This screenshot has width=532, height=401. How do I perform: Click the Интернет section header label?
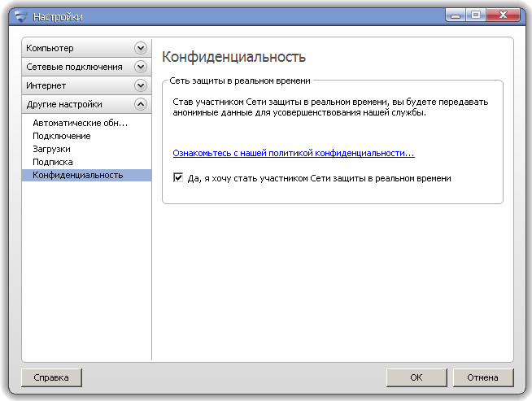click(46, 85)
